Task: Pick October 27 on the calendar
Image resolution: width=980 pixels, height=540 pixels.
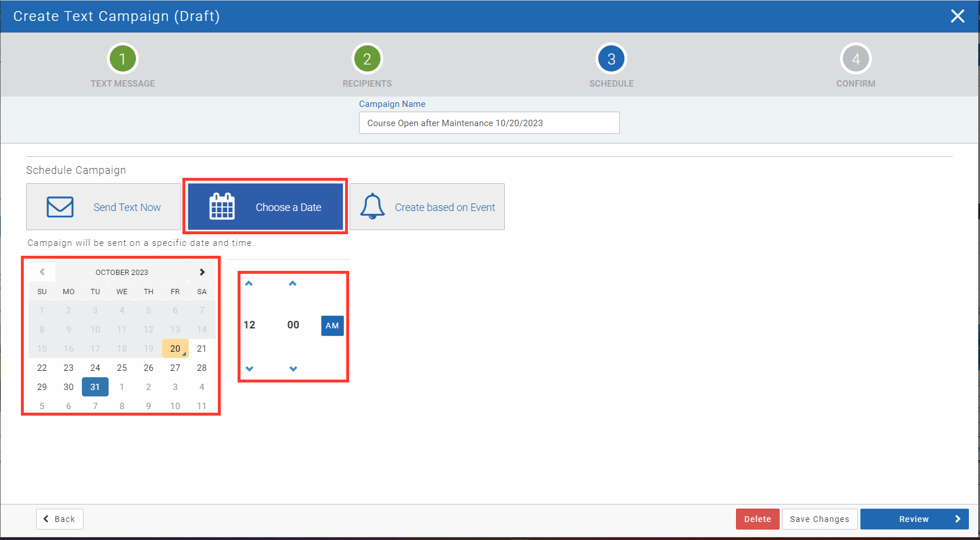Action: point(175,368)
